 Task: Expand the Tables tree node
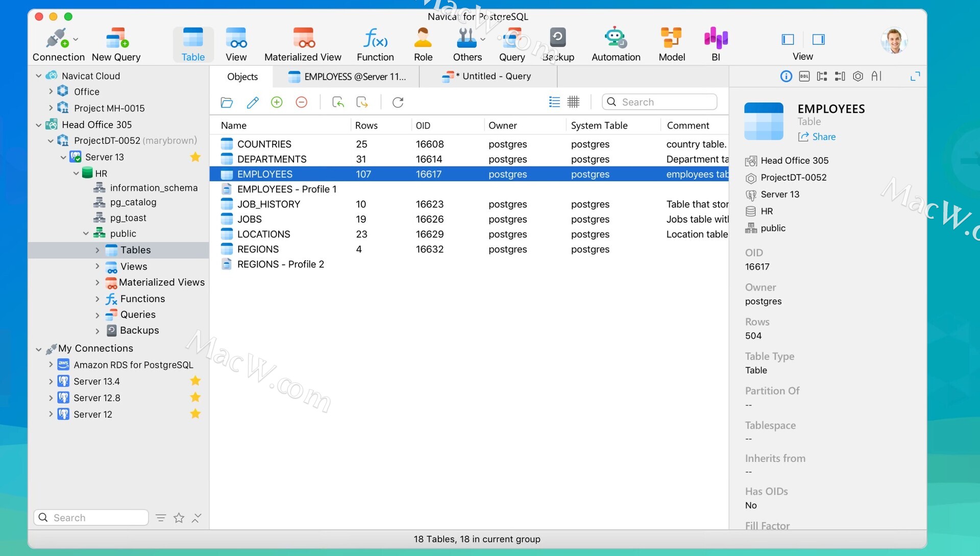pos(97,250)
